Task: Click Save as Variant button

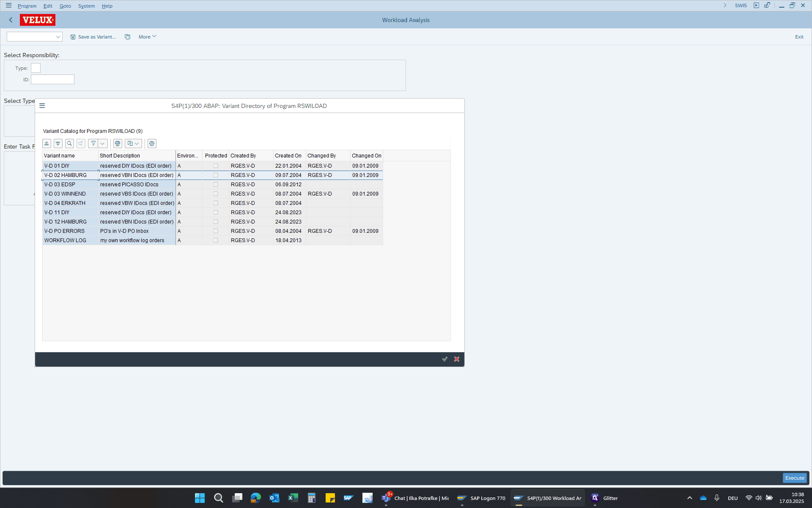Action: (93, 37)
